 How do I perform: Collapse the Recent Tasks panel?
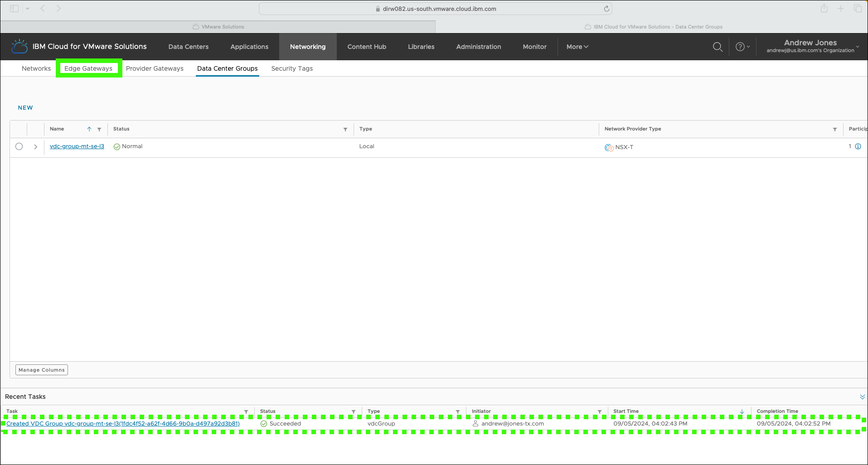tap(862, 397)
